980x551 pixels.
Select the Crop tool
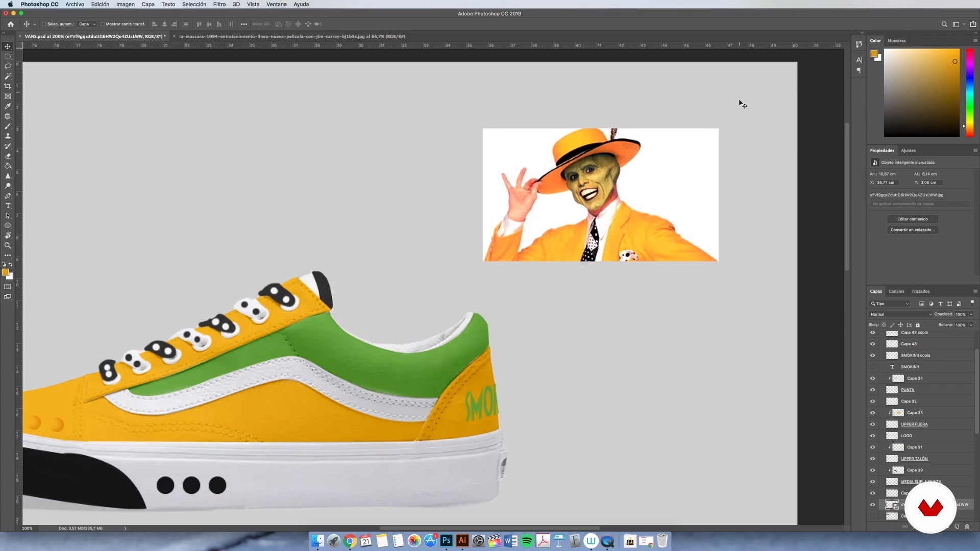coord(8,86)
